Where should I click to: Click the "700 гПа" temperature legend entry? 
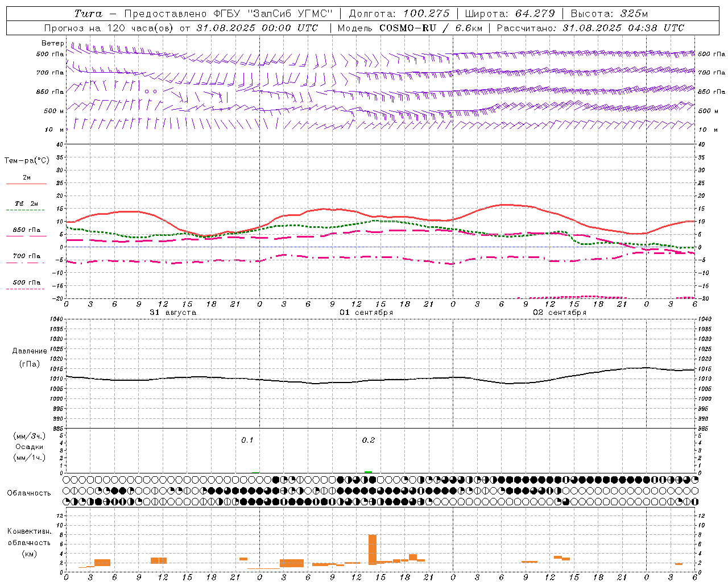(x=26, y=256)
